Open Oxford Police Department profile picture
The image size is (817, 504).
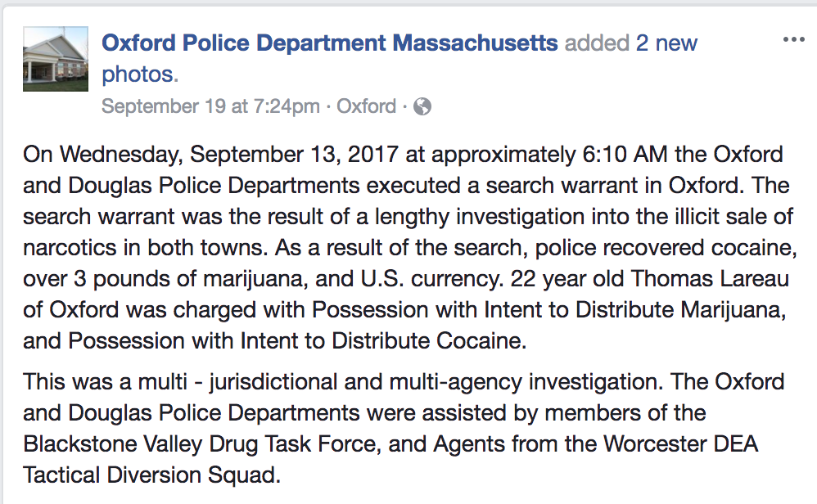click(55, 57)
